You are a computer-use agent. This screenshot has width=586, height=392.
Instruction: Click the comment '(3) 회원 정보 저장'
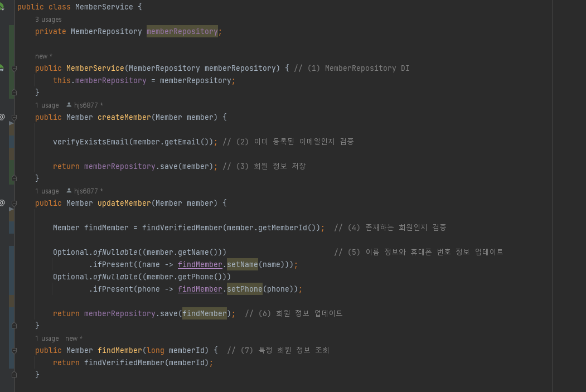tap(264, 166)
